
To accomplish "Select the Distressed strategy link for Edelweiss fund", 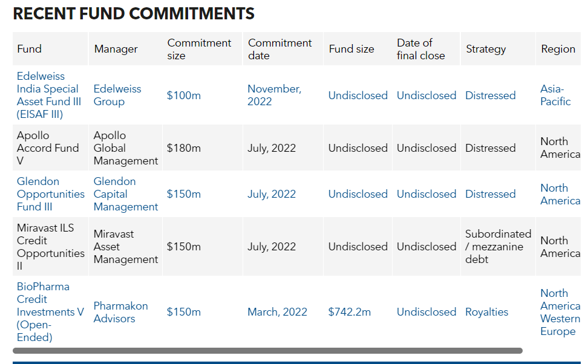I will (x=490, y=95).
